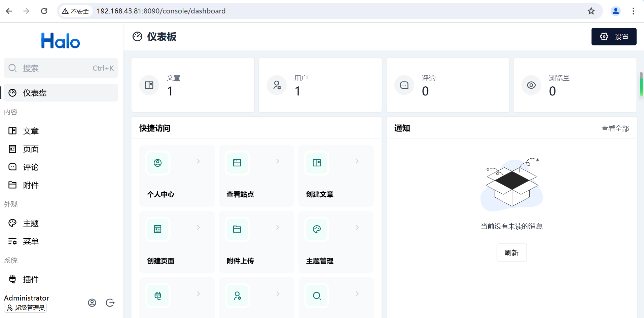Expand the 创建文章 card chevron
The width and height of the screenshot is (644, 318).
(357, 161)
